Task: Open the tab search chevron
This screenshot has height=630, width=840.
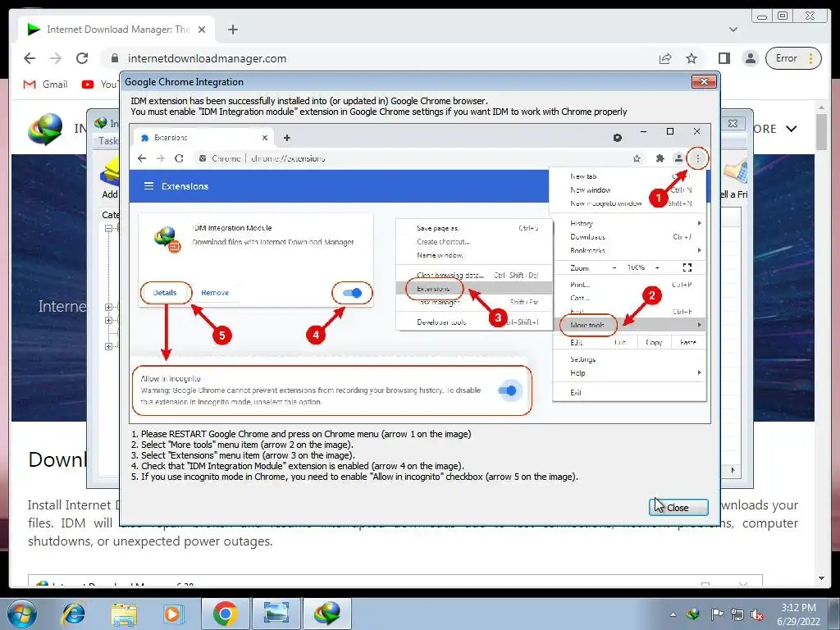Action: [733, 30]
